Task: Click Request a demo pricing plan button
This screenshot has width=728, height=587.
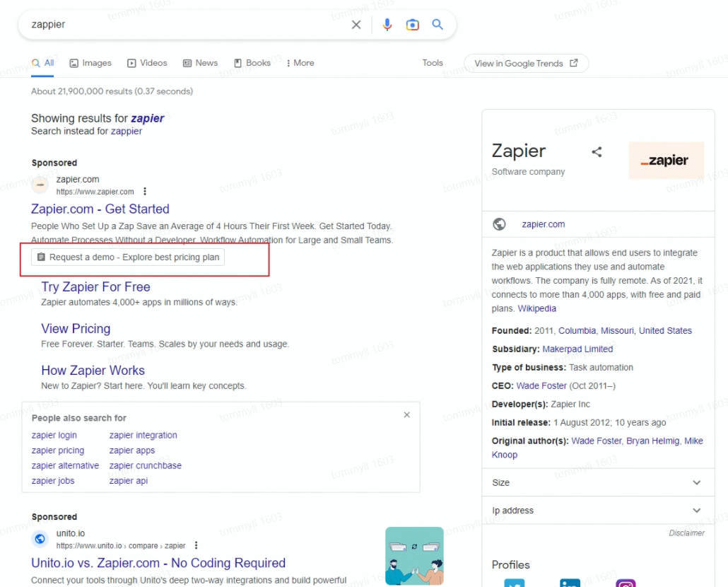Action: point(128,257)
